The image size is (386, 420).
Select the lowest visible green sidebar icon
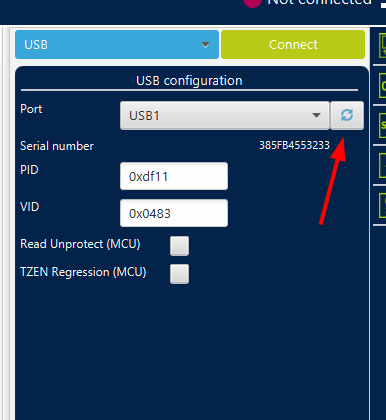tap(383, 205)
